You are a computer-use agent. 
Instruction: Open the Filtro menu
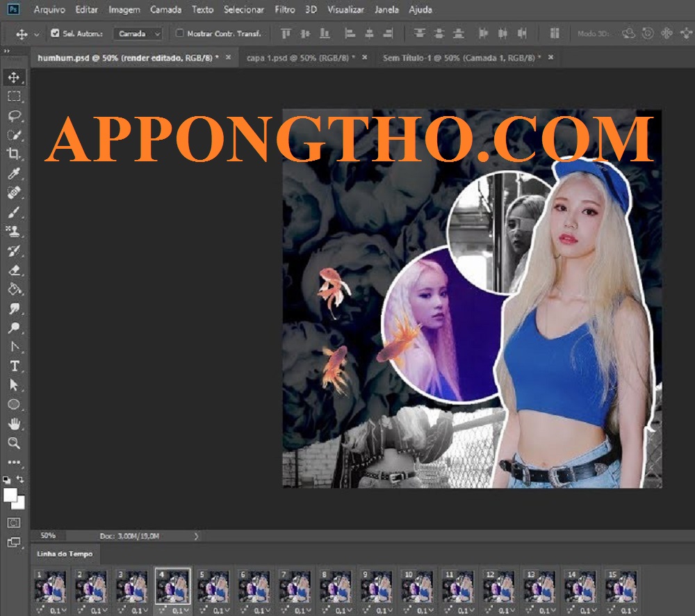pos(285,9)
